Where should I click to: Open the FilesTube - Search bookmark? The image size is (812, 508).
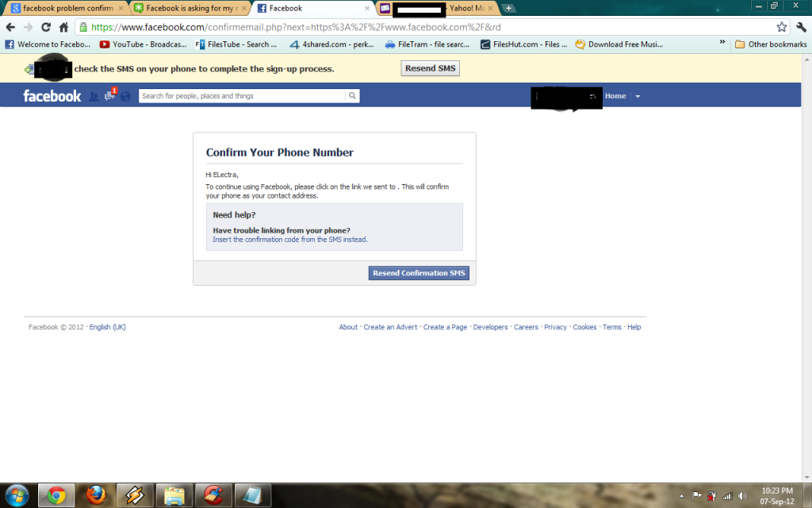coord(236,44)
